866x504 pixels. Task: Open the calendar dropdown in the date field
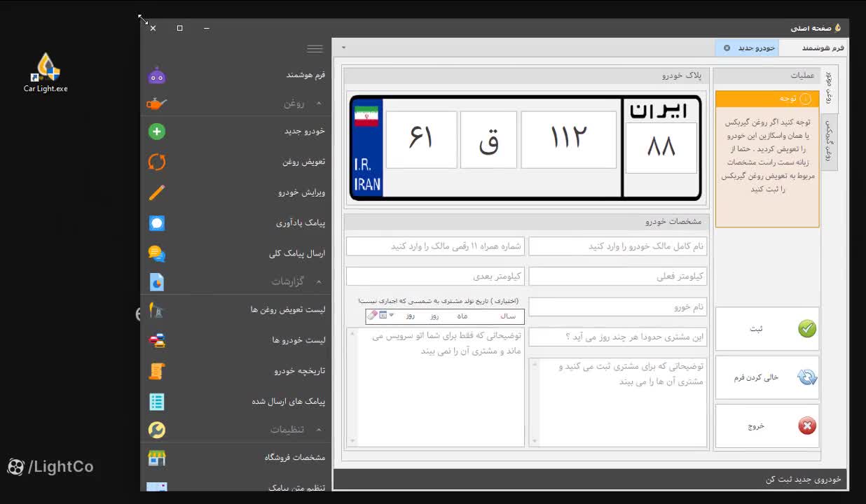tap(390, 315)
